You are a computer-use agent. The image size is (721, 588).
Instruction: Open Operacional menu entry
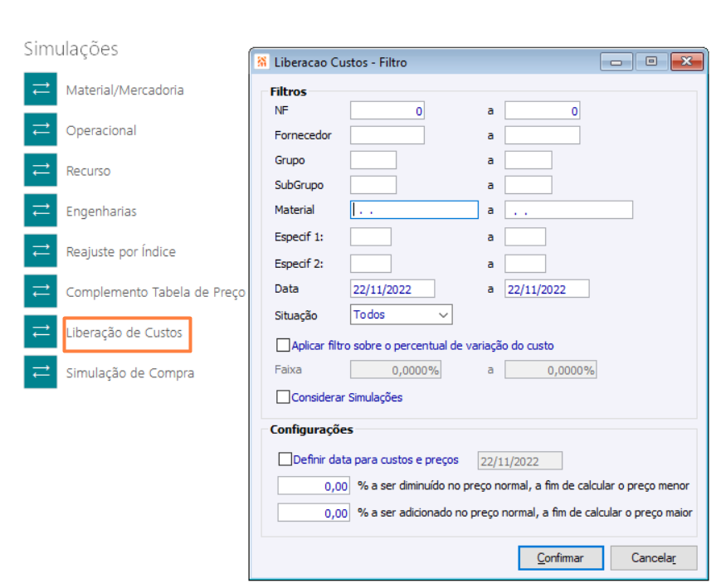101,130
